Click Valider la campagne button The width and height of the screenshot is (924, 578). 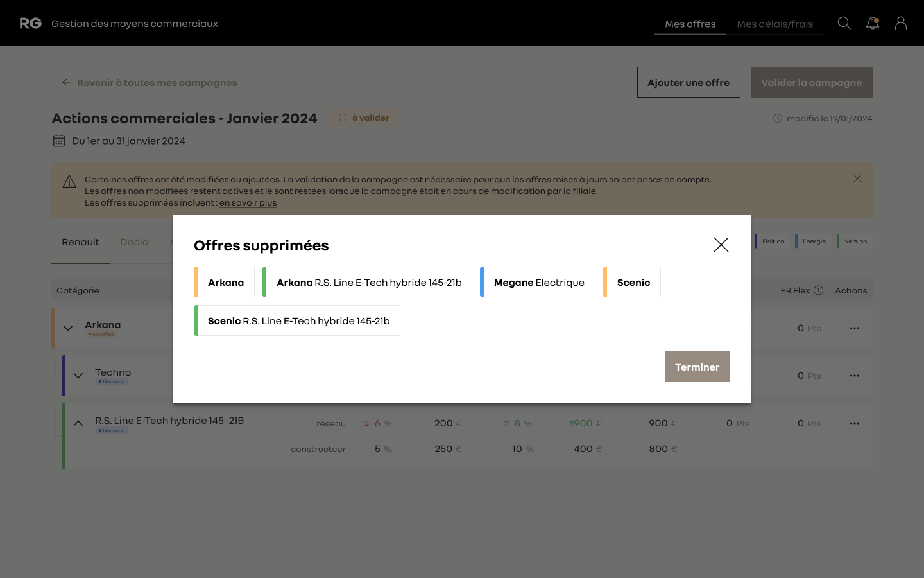point(812,82)
